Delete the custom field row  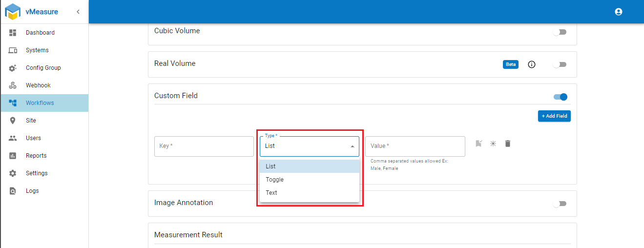(508, 144)
